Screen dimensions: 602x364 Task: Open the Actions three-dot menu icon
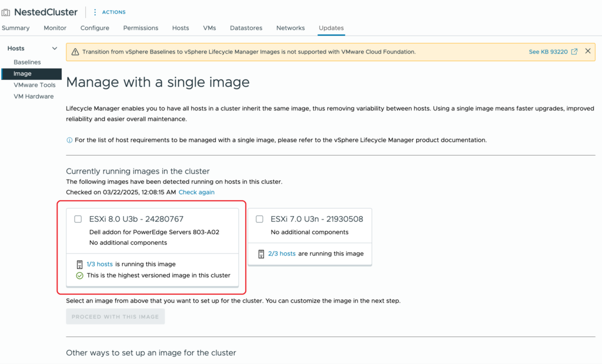pyautogui.click(x=95, y=12)
